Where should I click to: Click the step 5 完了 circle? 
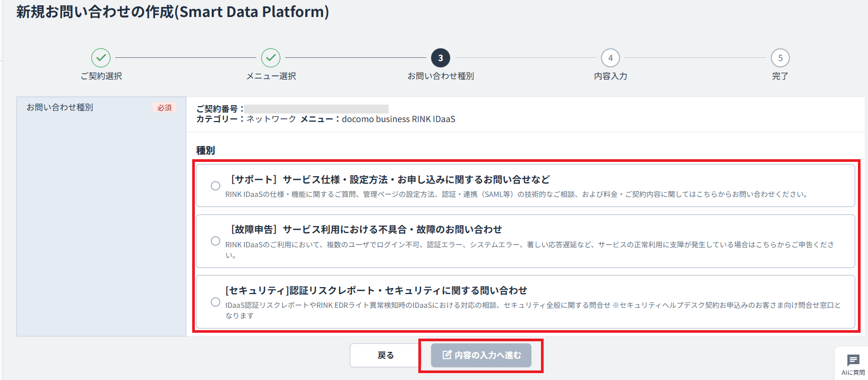[x=780, y=58]
